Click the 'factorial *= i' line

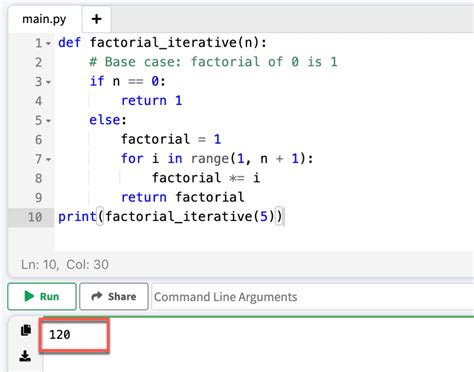(206, 178)
